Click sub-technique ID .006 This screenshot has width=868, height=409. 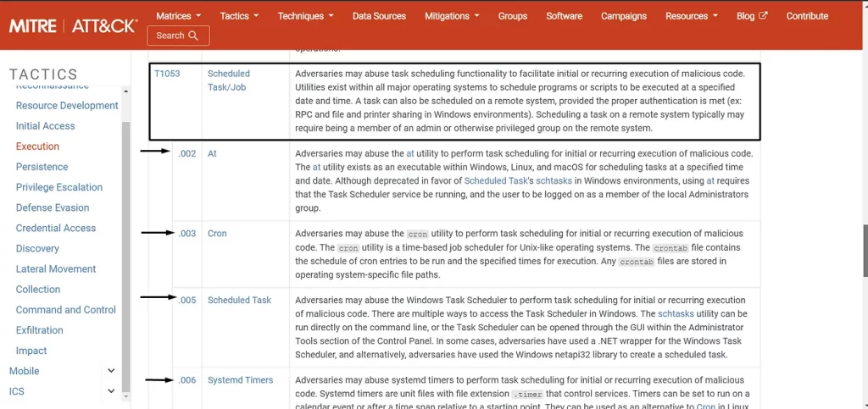click(187, 380)
